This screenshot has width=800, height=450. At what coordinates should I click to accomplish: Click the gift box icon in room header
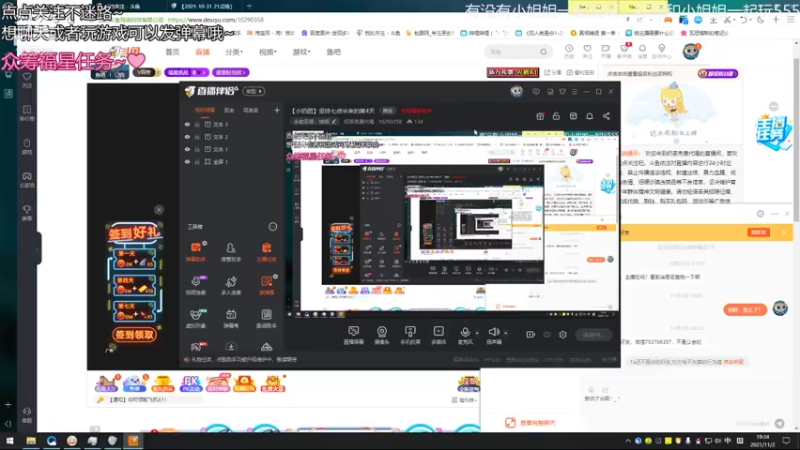point(540,116)
